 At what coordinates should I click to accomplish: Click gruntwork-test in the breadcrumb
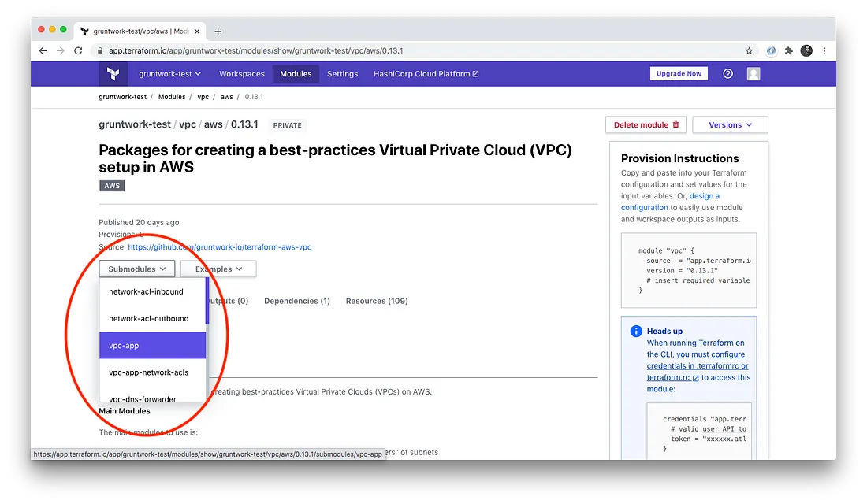[122, 97]
